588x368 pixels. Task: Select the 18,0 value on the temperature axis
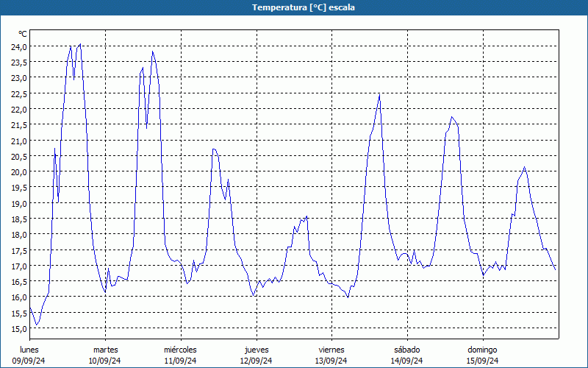coord(19,234)
